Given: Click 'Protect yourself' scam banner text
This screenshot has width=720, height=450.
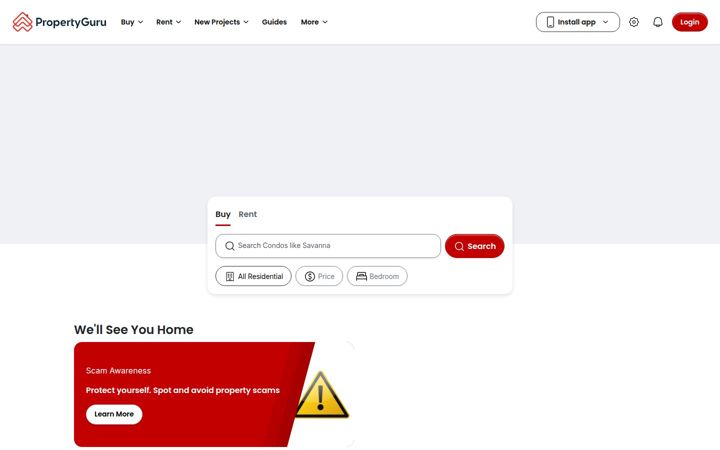Looking at the screenshot, I should tap(183, 390).
